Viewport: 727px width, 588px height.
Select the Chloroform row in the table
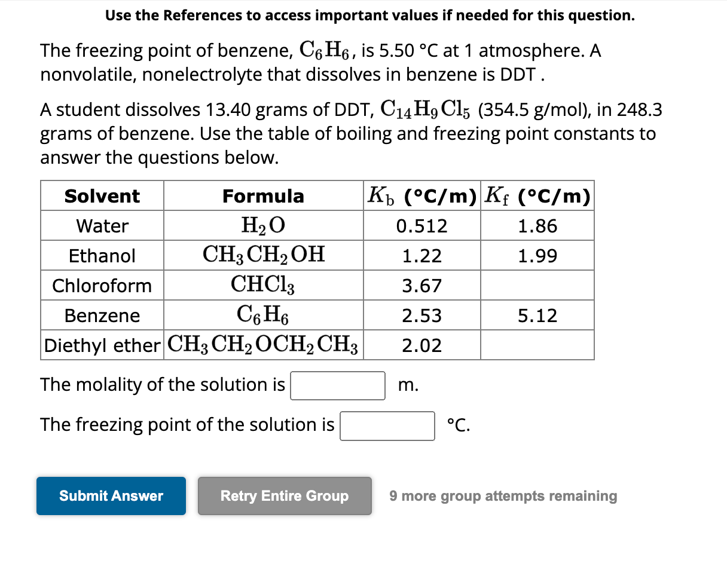(x=102, y=285)
